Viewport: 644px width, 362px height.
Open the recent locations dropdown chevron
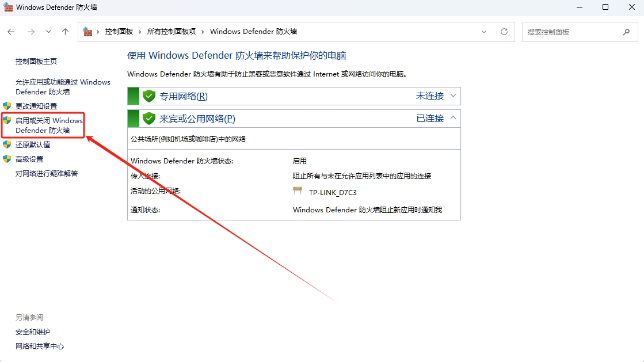click(x=48, y=32)
